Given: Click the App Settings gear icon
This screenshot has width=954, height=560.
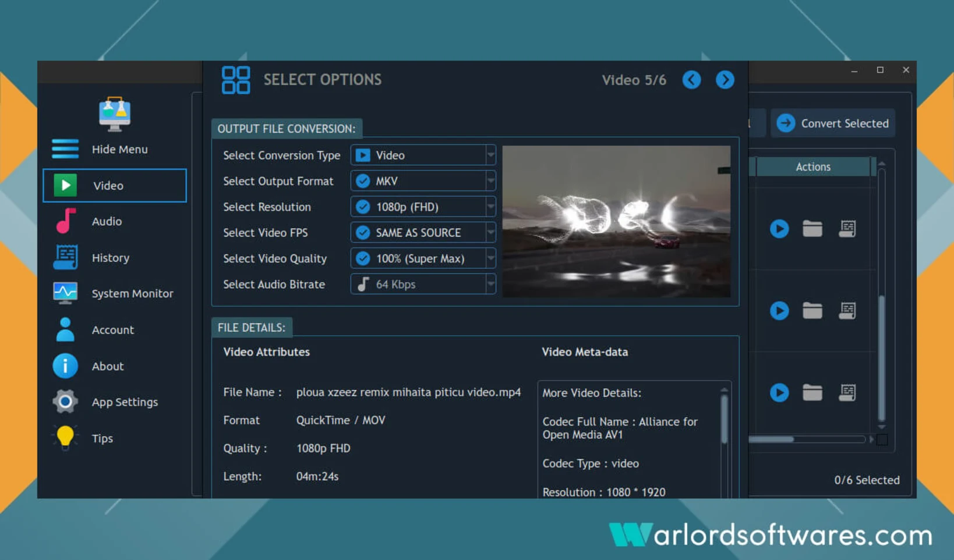Looking at the screenshot, I should [x=65, y=402].
